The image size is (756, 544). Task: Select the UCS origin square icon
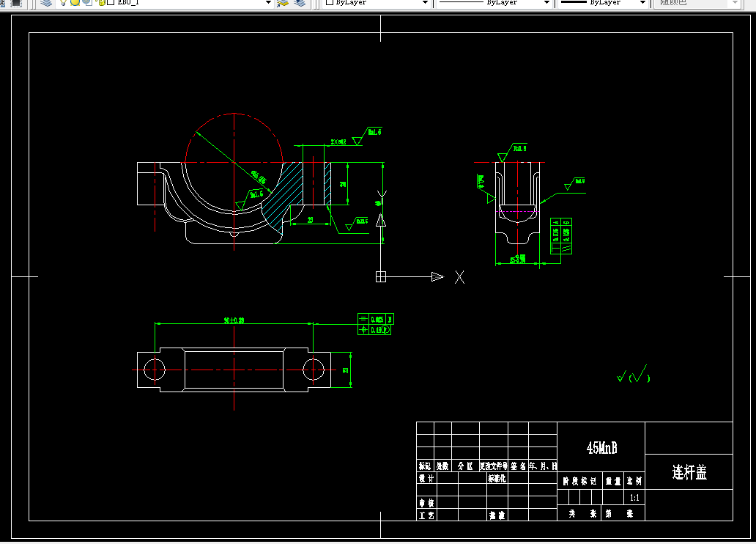click(381, 276)
